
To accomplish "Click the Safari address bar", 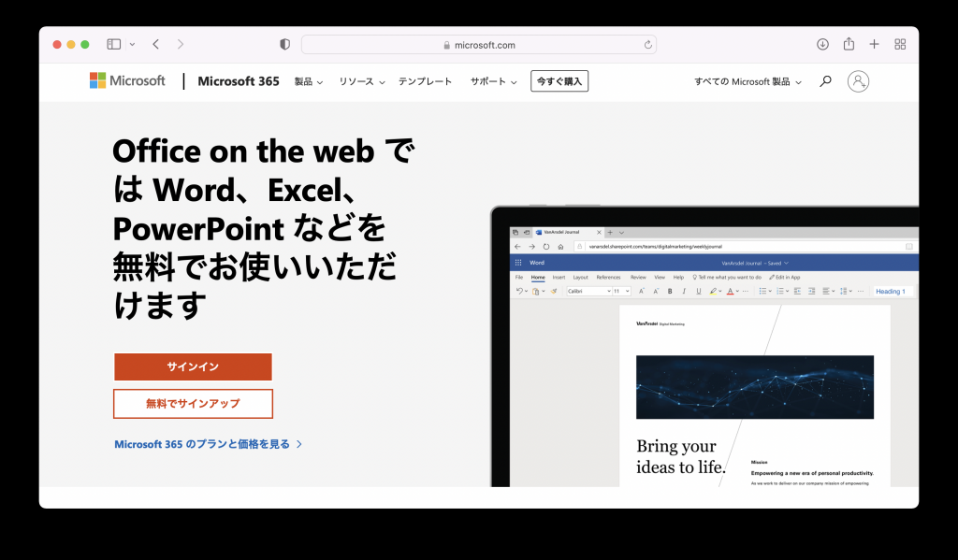I will (477, 44).
